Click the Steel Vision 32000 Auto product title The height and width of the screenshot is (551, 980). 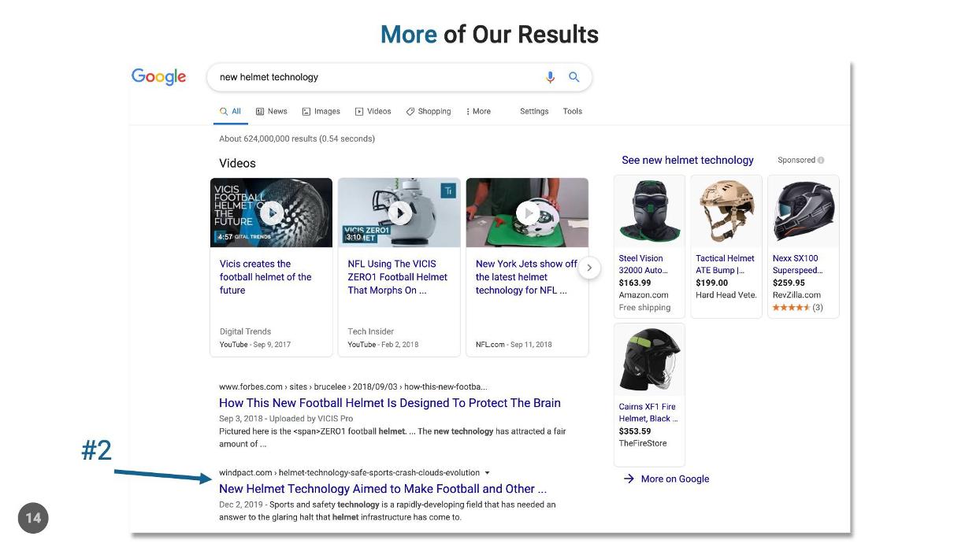point(643,264)
